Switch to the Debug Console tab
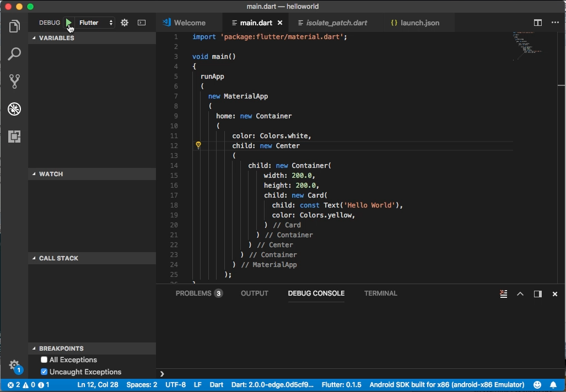 pyautogui.click(x=316, y=293)
